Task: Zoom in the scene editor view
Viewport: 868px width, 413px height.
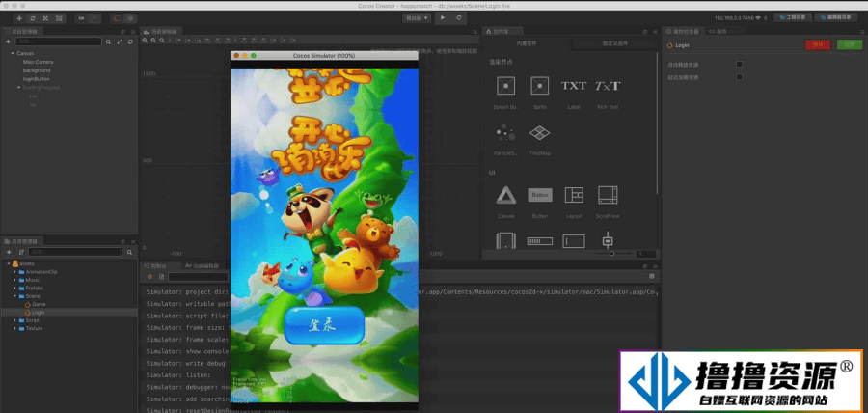Action: [145, 41]
